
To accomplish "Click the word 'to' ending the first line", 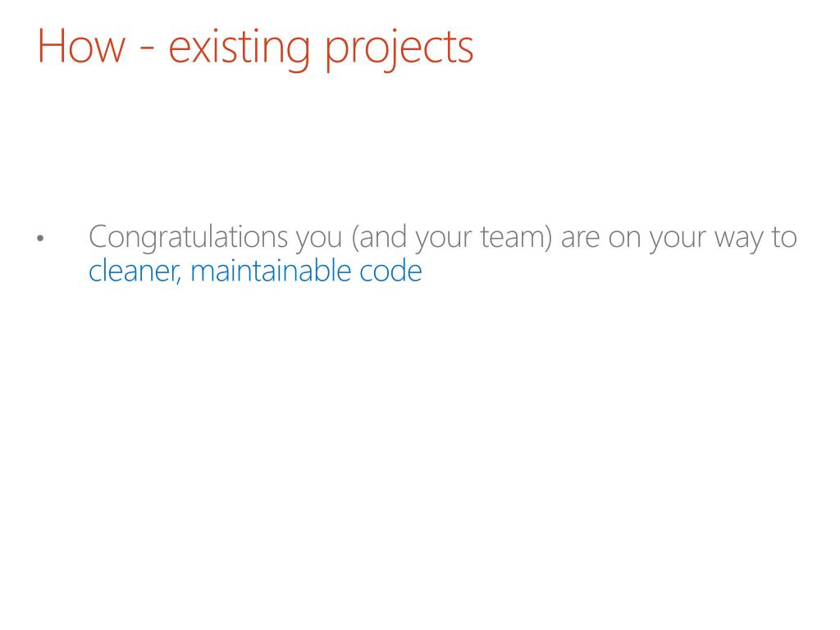I will 784,237.
